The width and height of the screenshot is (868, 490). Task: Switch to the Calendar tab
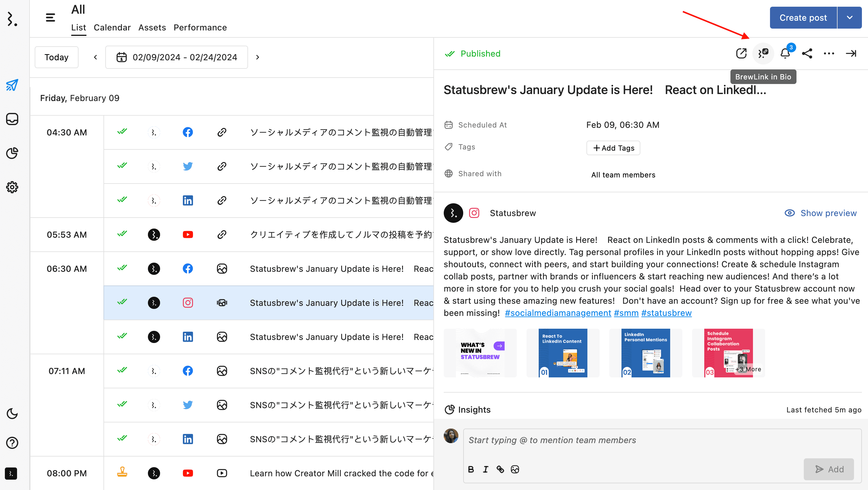112,27
